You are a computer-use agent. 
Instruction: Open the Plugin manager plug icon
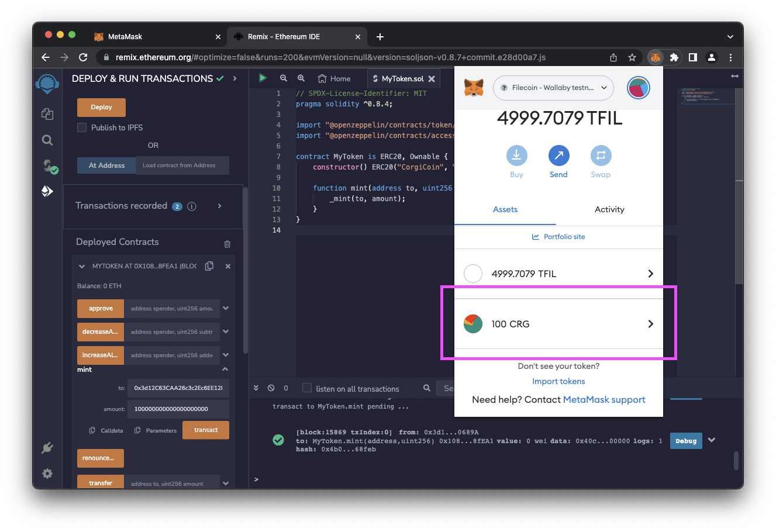click(x=47, y=448)
